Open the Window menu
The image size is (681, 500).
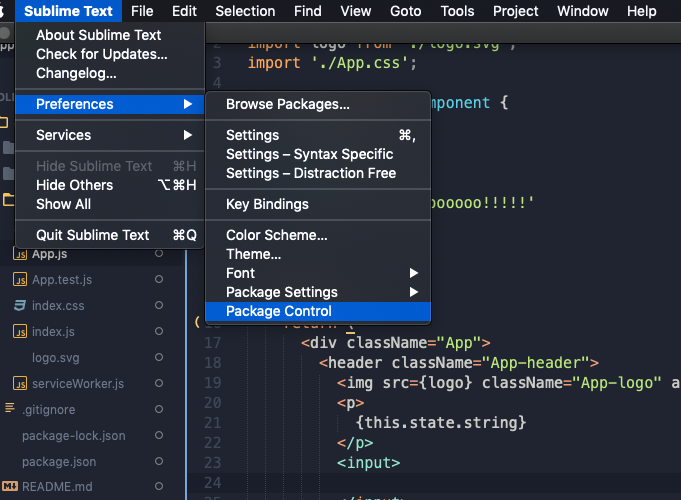click(x=582, y=11)
